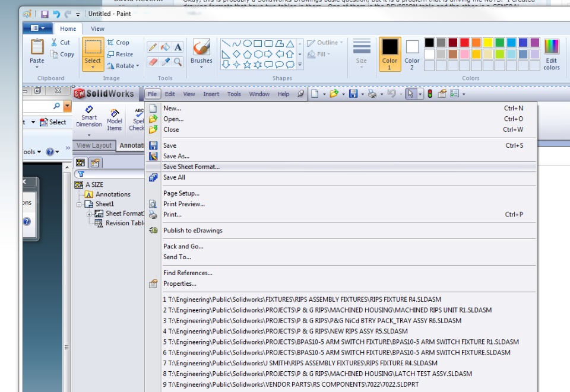Select Color 1 foreground box
This screenshot has width=570, height=392.
click(x=389, y=54)
